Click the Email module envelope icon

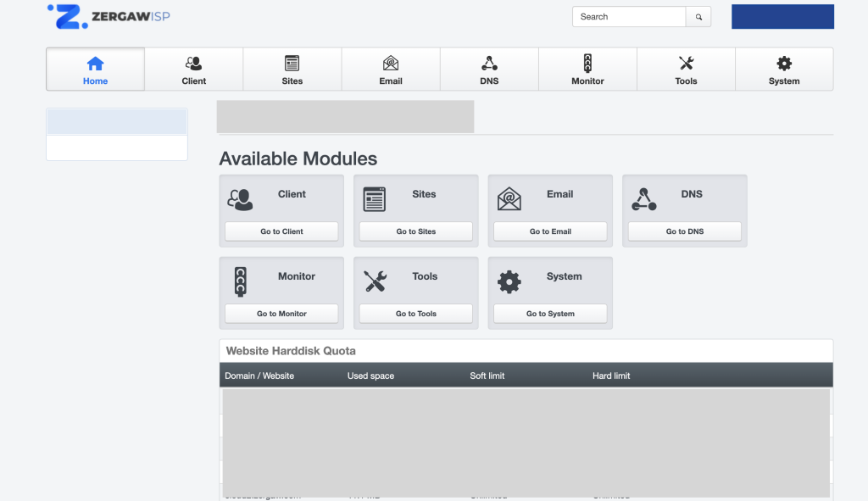coord(509,199)
